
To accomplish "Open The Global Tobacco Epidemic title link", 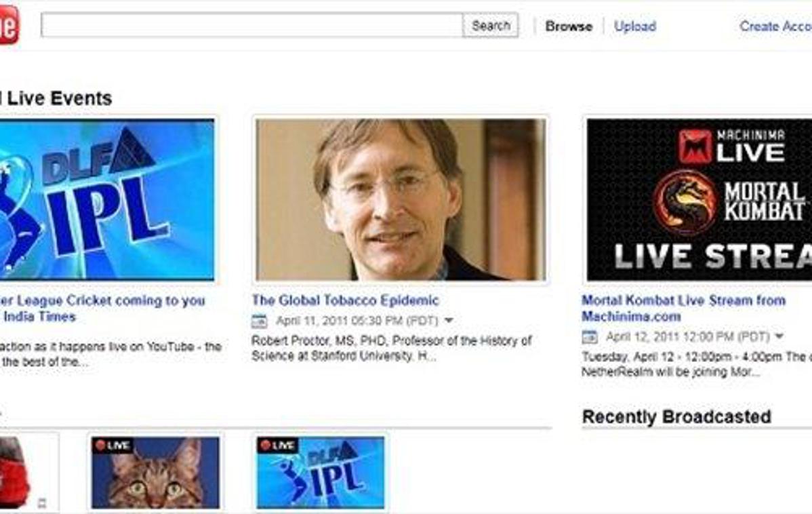I will [x=346, y=300].
